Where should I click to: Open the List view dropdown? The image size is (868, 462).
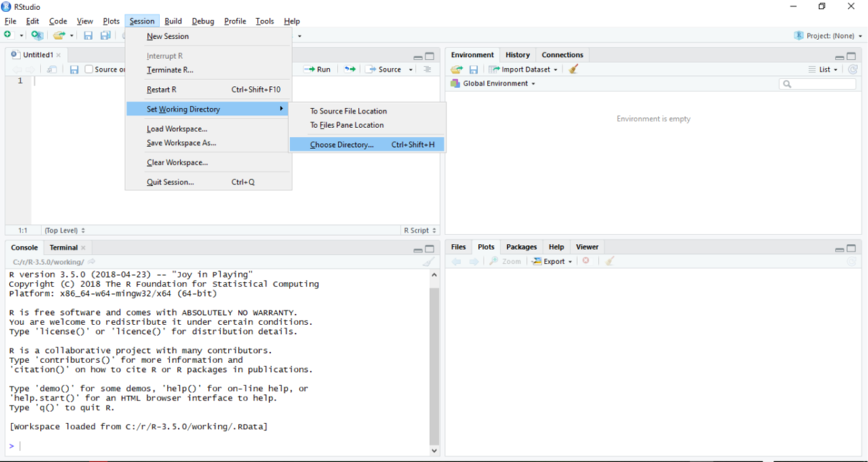coord(823,69)
